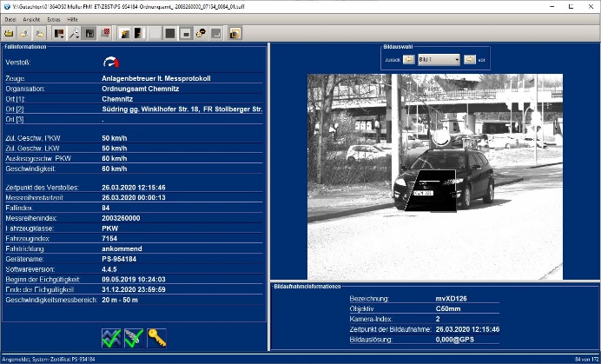
Task: Expand the brown square tool dropdown arrow
Action: [x=63, y=36]
